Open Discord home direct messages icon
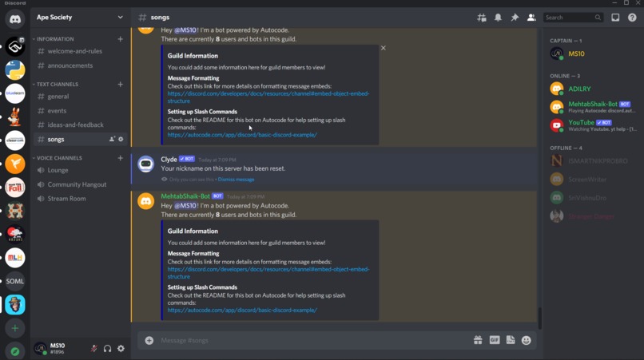 coord(15,19)
